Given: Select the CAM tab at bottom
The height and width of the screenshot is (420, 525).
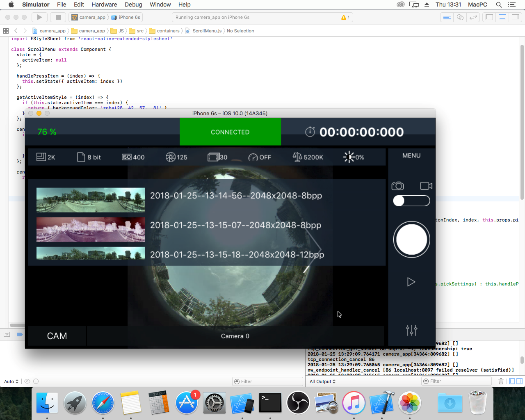Looking at the screenshot, I should (57, 336).
